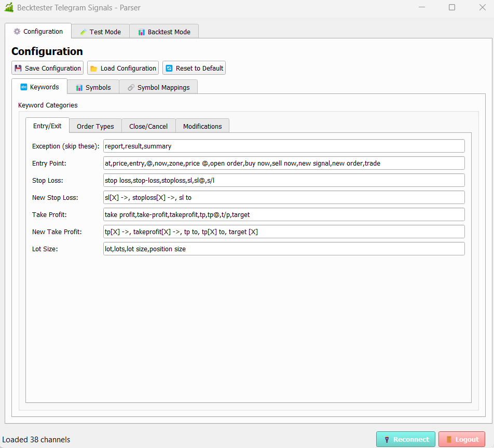Click the folder icon on Load Configuration
494x448 pixels.
[94, 69]
